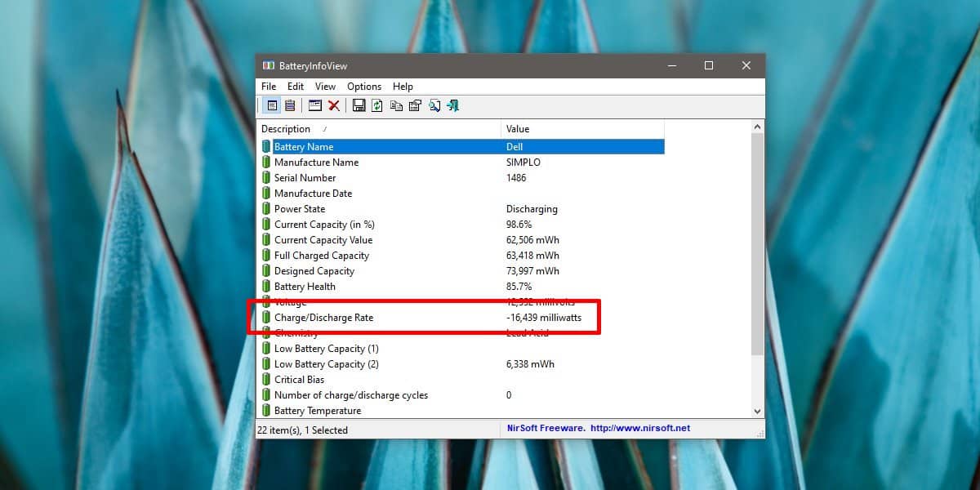Click the 85.7% value cell
Screen dimensions: 980x490
point(519,287)
